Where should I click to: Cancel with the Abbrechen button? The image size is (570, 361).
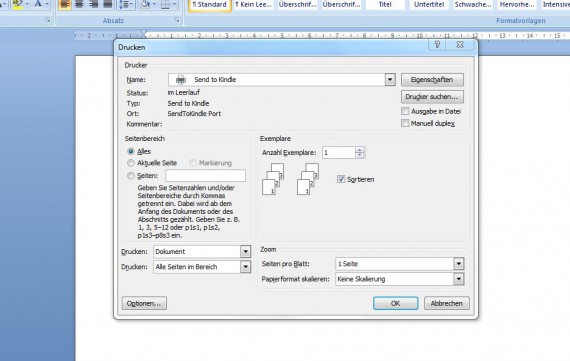[447, 303]
